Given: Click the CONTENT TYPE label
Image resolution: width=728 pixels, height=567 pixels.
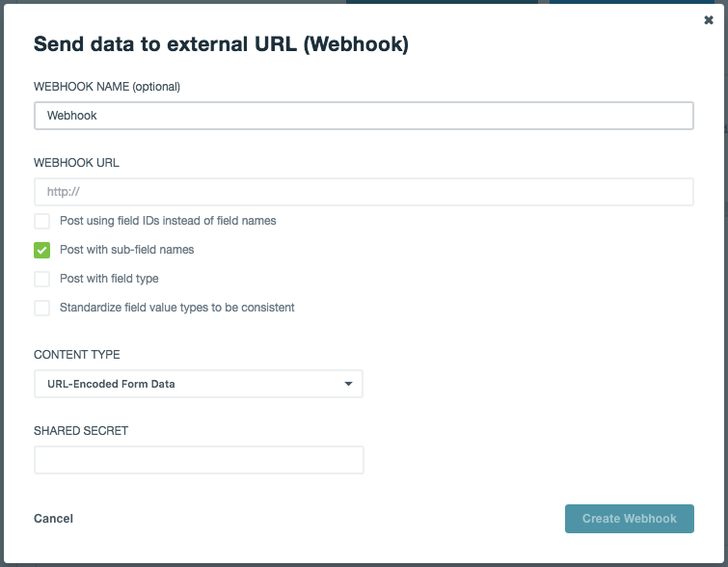Looking at the screenshot, I should click(x=76, y=355).
